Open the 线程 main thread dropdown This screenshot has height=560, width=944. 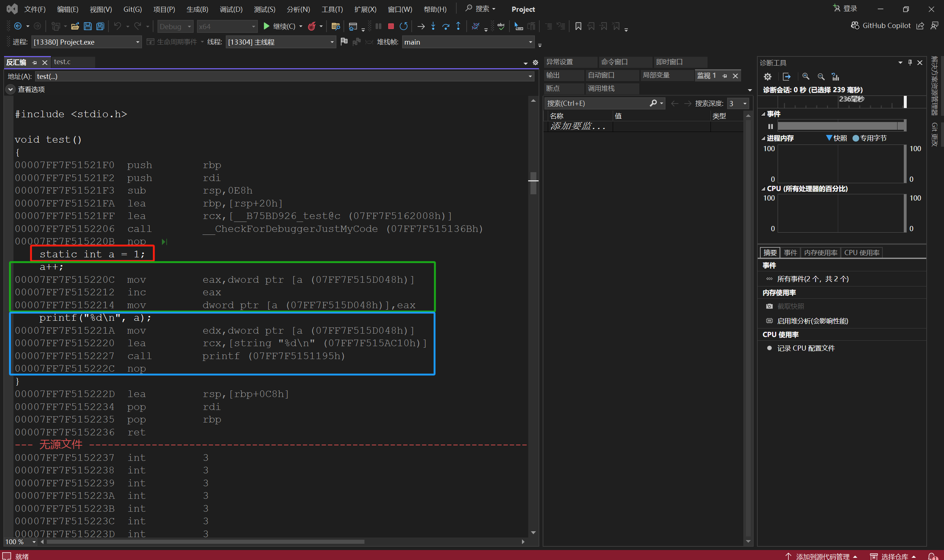click(x=332, y=42)
